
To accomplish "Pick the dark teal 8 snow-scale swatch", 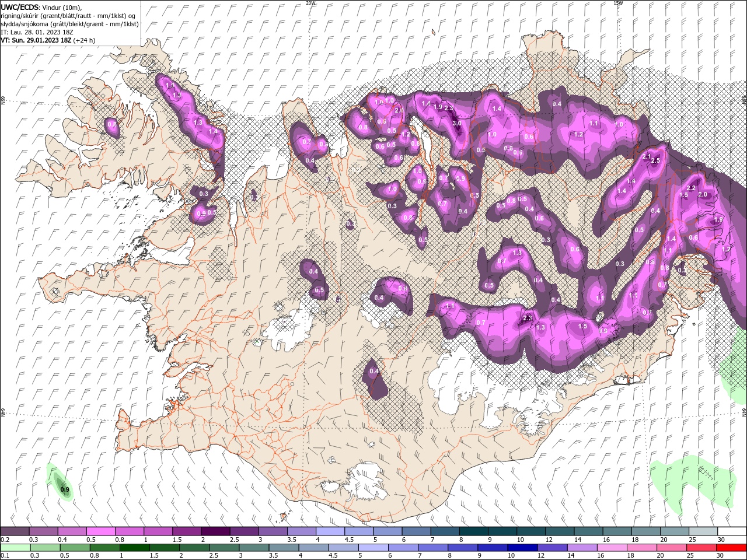I will pos(474,531).
